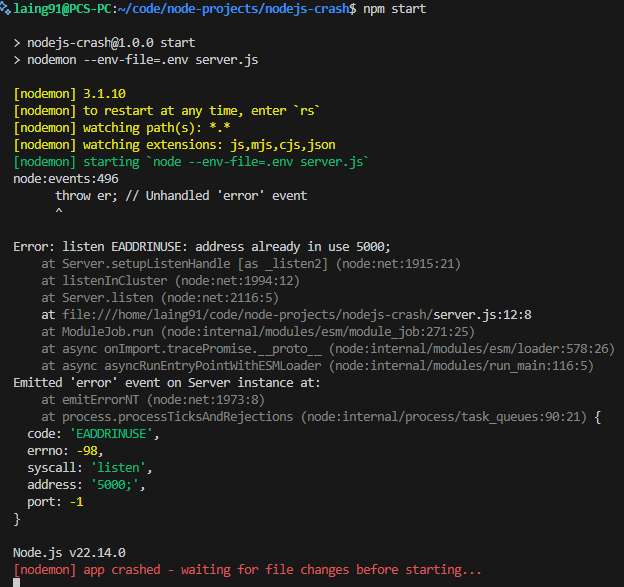Click the 'at emitErrorNT (node:net:1973:8)' line
The width and height of the screenshot is (624, 587).
pyautogui.click(x=153, y=400)
